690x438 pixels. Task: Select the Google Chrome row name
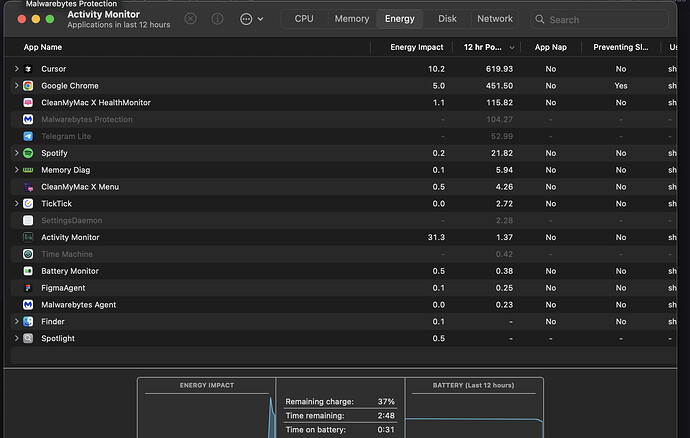[70, 86]
